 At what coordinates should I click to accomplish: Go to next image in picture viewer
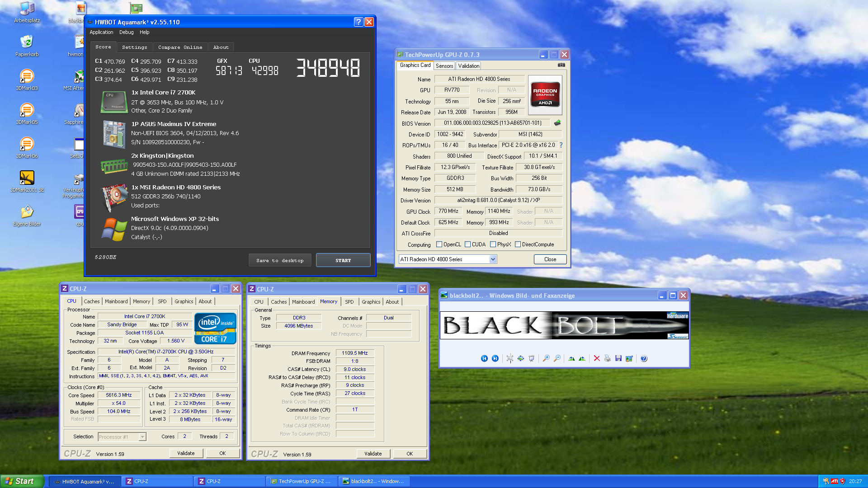coord(495,358)
